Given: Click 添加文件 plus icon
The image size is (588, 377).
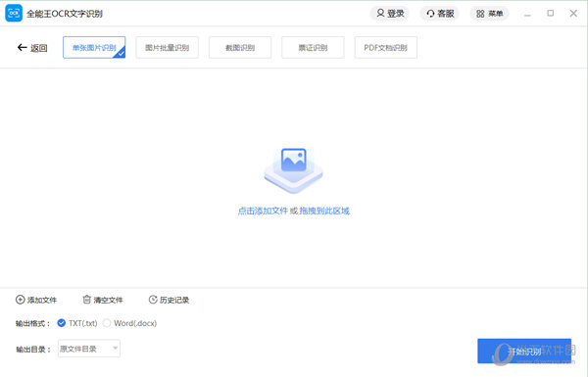Looking at the screenshot, I should click(20, 300).
